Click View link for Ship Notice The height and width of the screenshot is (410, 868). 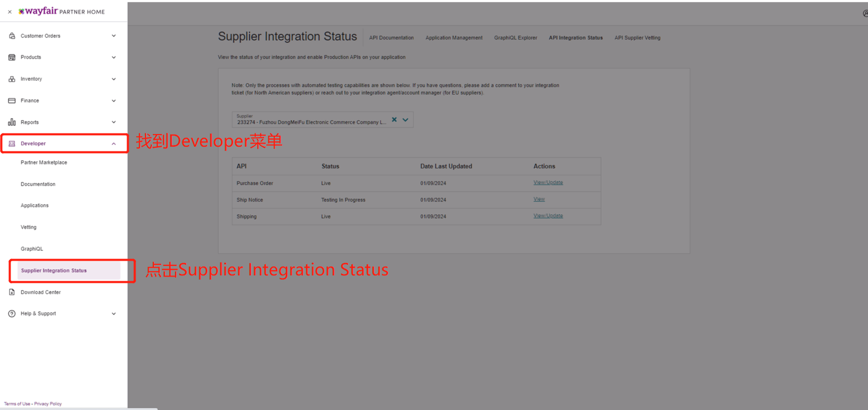point(539,199)
